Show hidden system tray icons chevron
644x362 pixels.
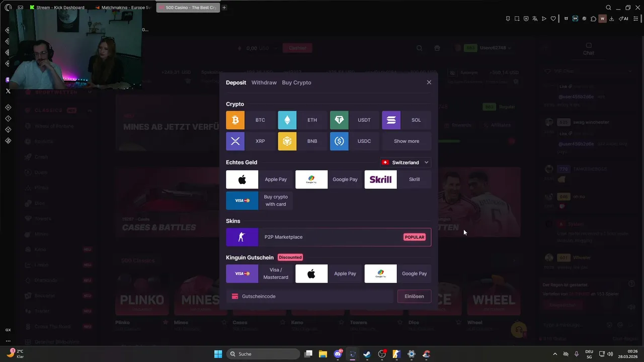tap(555, 354)
